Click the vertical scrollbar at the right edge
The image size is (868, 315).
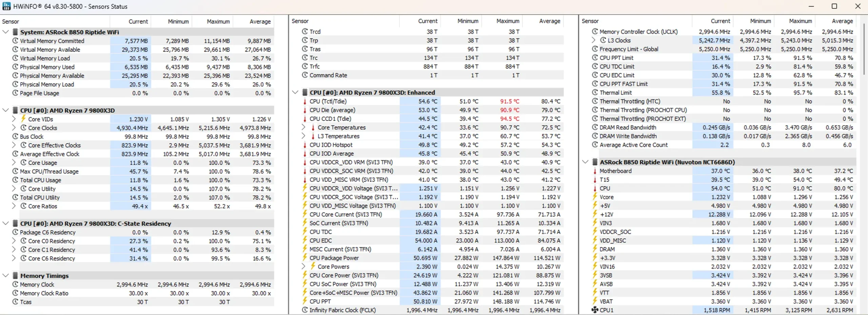coord(864,49)
